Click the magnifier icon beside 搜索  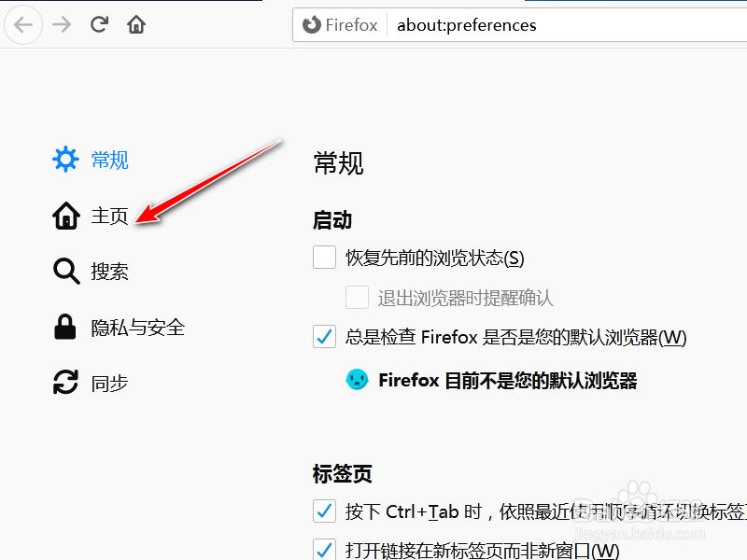[65, 272]
